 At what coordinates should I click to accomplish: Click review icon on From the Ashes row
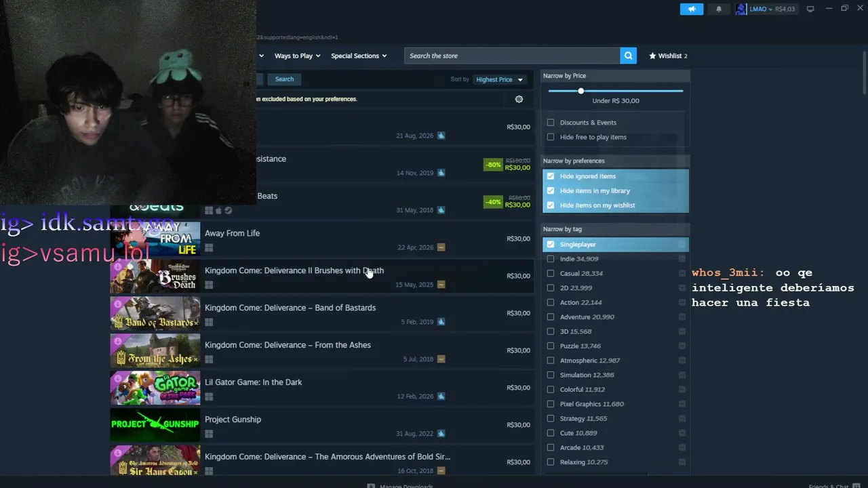click(x=441, y=359)
